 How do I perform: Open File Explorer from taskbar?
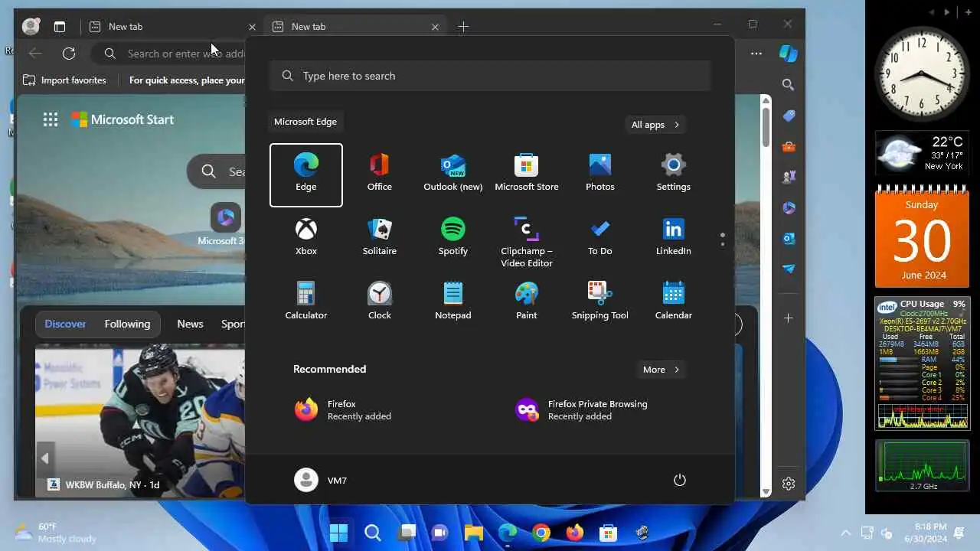click(x=474, y=533)
